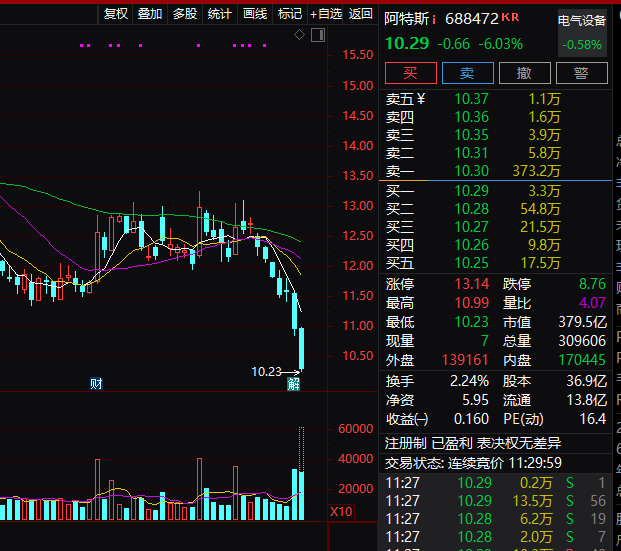
Task: Click the KR badge beside stock code
Action: coord(510,17)
